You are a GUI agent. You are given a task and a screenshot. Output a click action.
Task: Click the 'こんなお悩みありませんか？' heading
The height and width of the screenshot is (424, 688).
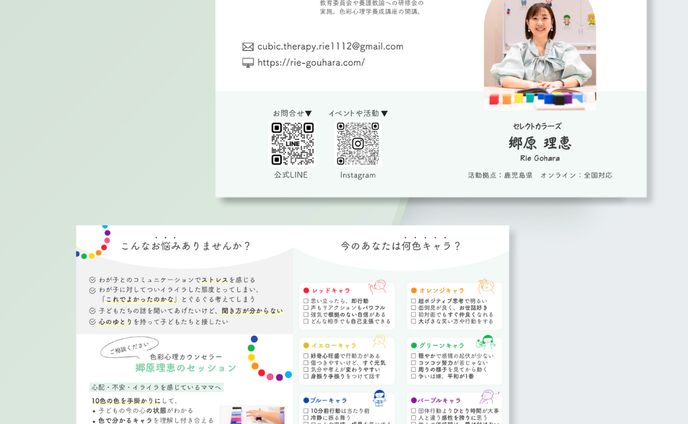pos(186,246)
